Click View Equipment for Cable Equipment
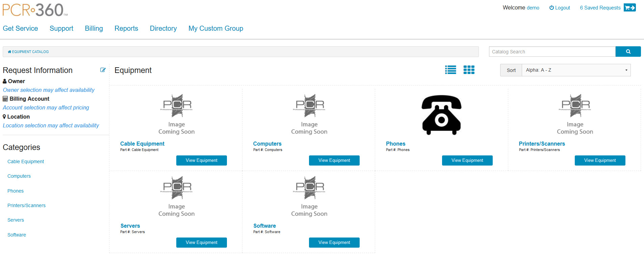 click(x=201, y=160)
